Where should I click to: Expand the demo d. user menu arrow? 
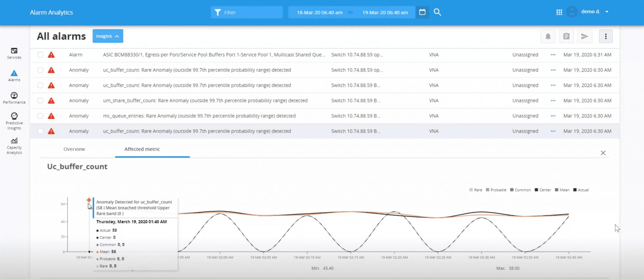(x=607, y=12)
